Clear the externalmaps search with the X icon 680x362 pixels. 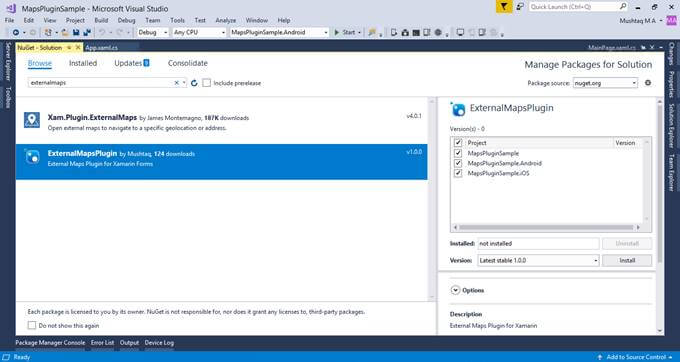click(x=177, y=83)
